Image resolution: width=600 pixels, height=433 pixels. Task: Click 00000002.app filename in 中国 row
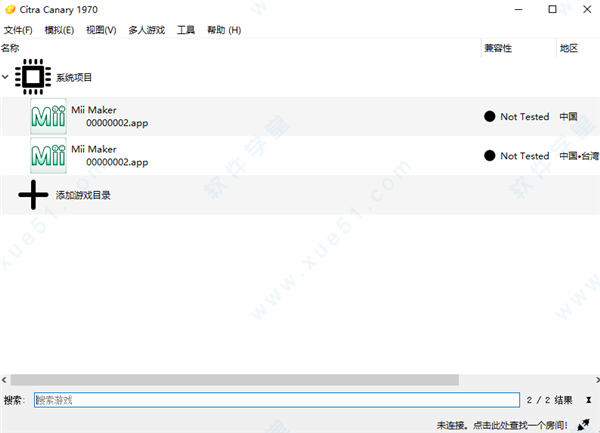coord(117,123)
